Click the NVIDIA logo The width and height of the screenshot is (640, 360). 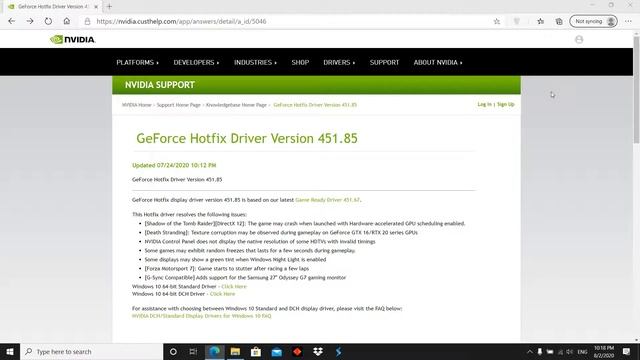point(73,40)
